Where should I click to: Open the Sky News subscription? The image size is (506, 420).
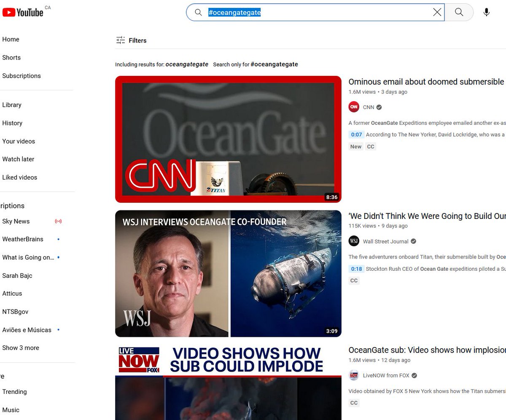(x=16, y=221)
